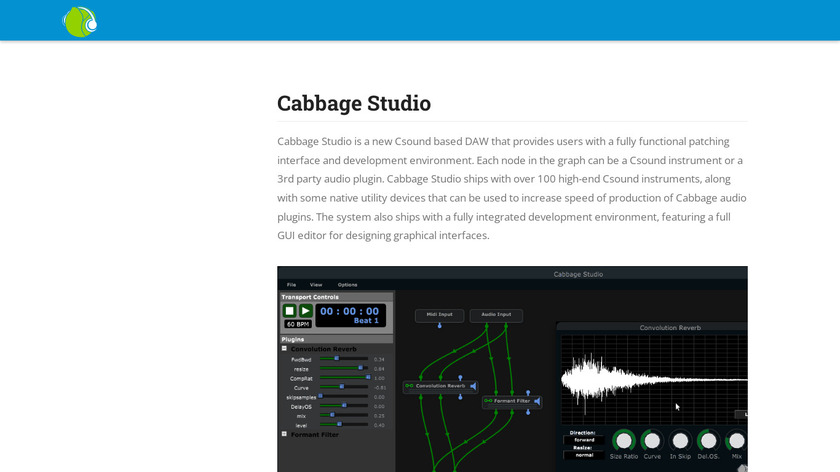Click the Cabbage Studio window title text
The width and height of the screenshot is (840, 472).
(578, 274)
